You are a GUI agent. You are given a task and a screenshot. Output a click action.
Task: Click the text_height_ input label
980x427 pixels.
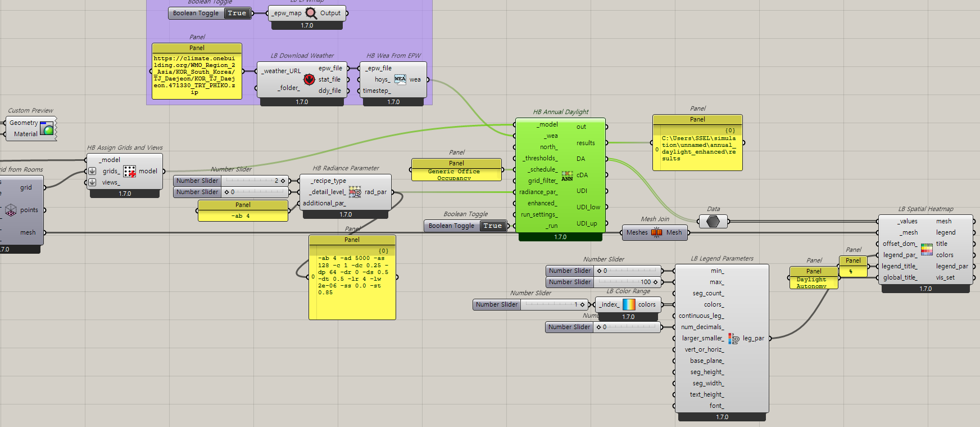point(707,395)
